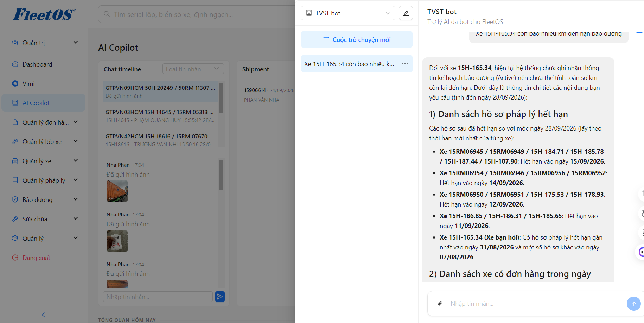Select chat GTPVN03HCM 15H 14645 / 15RM 05313
Image resolution: width=644 pixels, height=323 pixels.
point(160,116)
